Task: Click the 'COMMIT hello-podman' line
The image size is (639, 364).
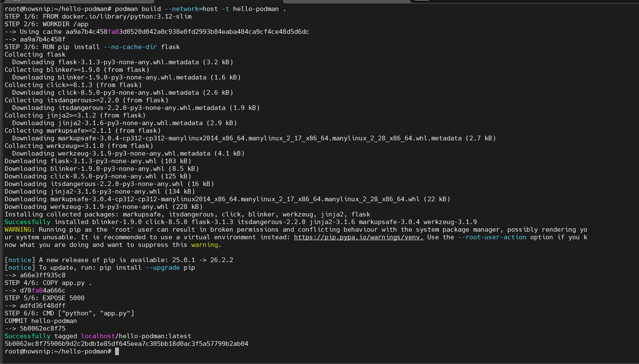Action: [x=41, y=321]
